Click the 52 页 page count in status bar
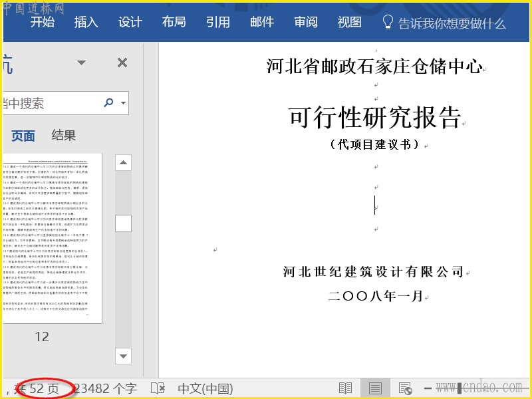The height and width of the screenshot is (399, 532). point(43,389)
